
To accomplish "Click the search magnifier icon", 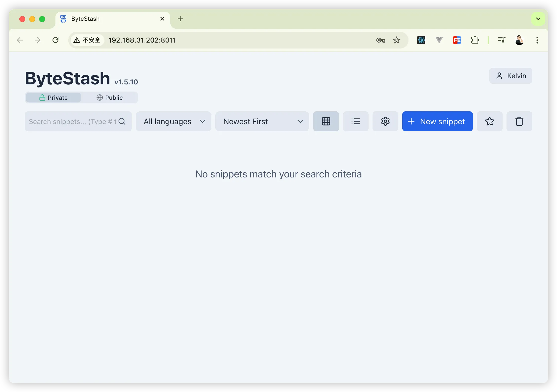I will click(x=122, y=121).
